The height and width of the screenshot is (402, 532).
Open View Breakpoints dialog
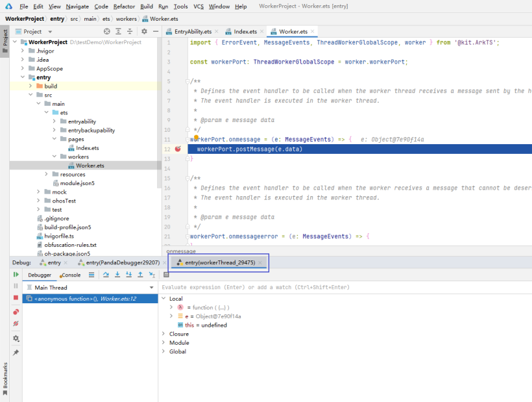16,312
